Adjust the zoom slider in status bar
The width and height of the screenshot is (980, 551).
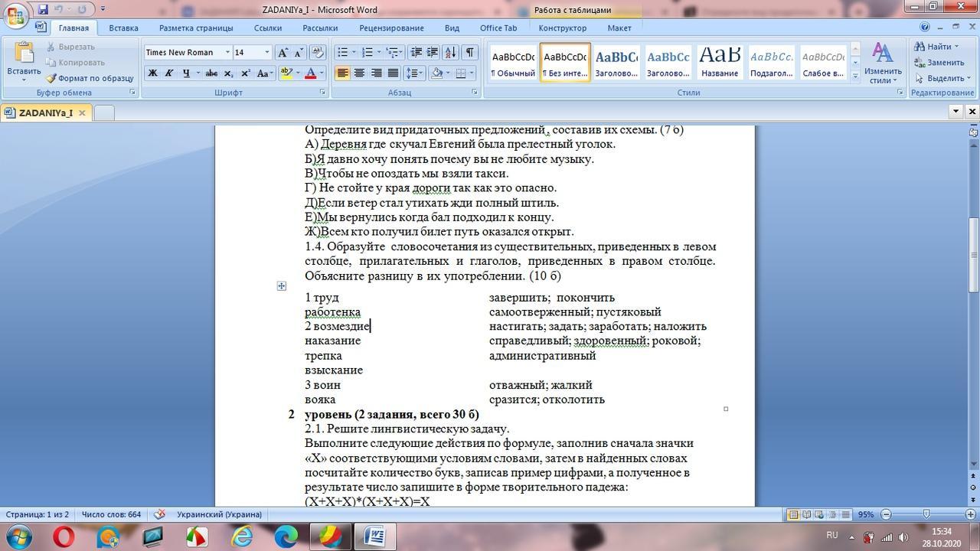[x=926, y=514]
